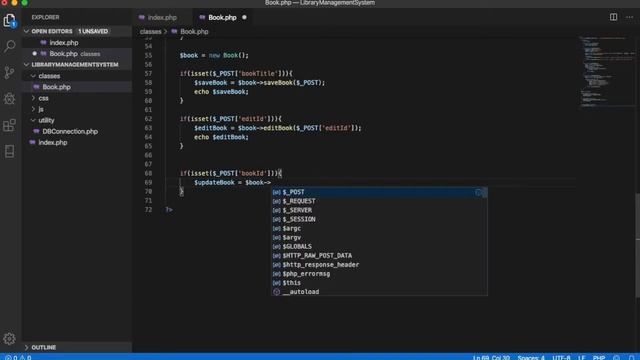This screenshot has height=360, width=640.
Task: Choose $_POST from the suggestion list
Action: tap(379, 192)
